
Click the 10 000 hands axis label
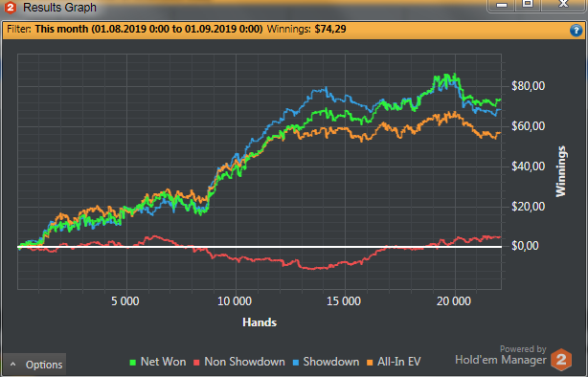235,301
